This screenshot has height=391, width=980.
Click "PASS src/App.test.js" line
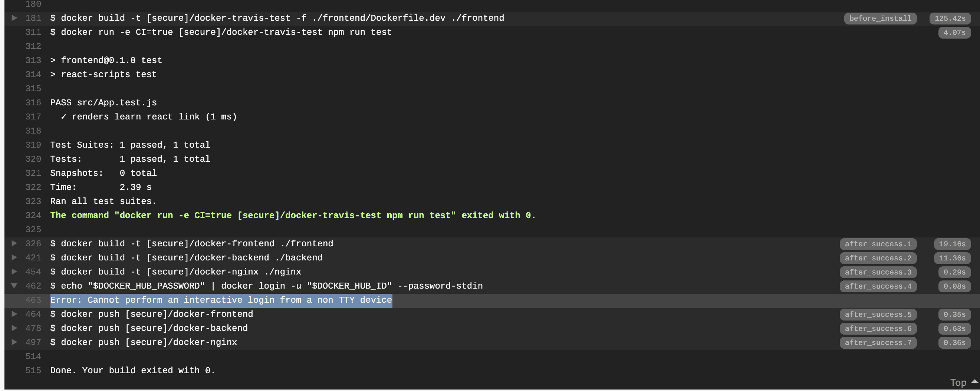103,103
